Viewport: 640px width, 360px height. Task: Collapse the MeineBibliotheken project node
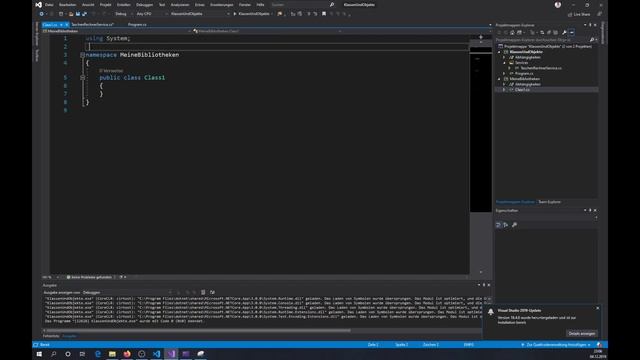click(x=499, y=79)
